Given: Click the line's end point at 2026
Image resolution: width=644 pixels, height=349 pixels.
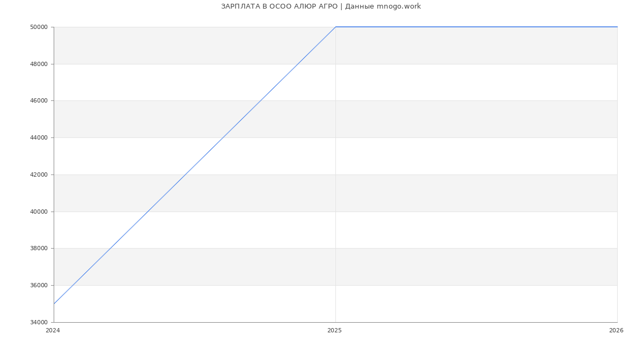Looking at the screenshot, I should click(617, 27).
